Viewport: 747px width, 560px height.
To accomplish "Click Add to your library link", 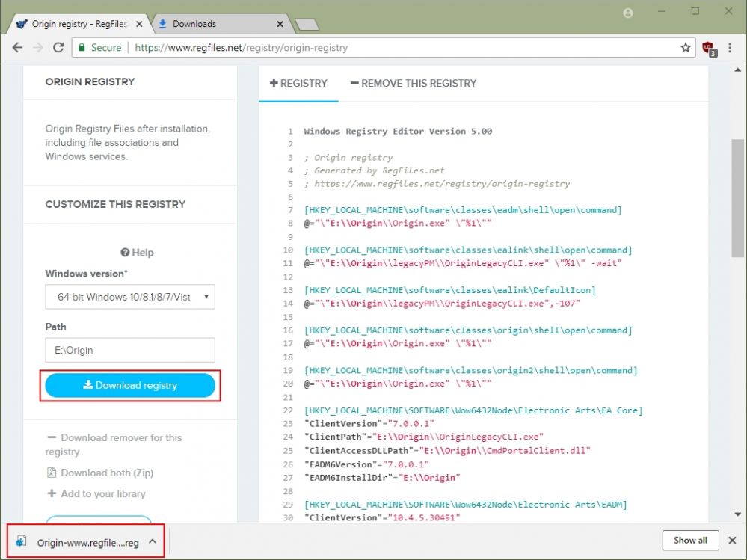I will coord(103,493).
